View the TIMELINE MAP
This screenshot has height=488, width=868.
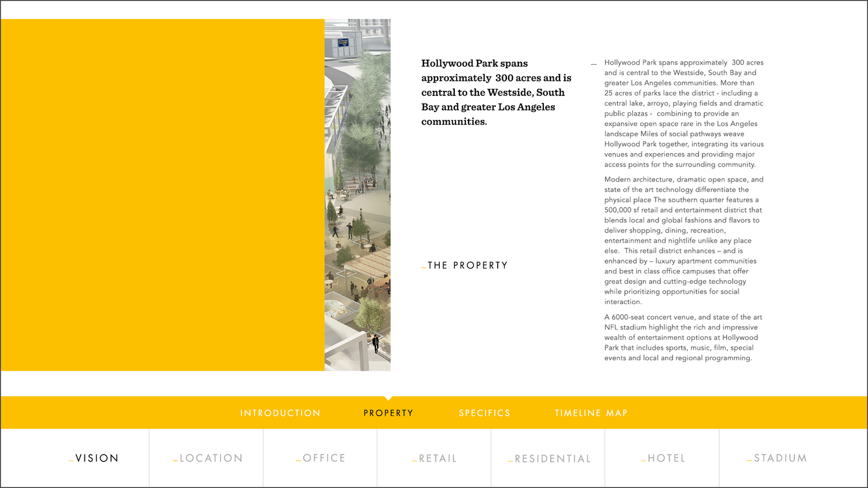[591, 413]
